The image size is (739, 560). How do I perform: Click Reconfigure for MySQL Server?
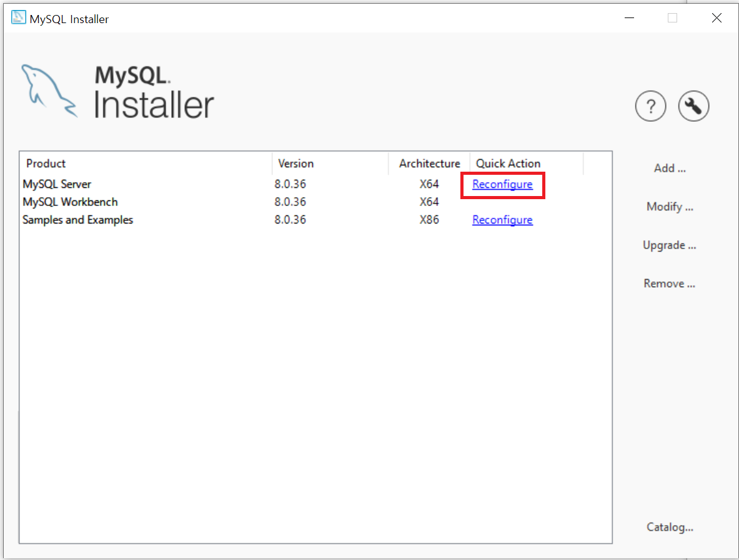502,184
